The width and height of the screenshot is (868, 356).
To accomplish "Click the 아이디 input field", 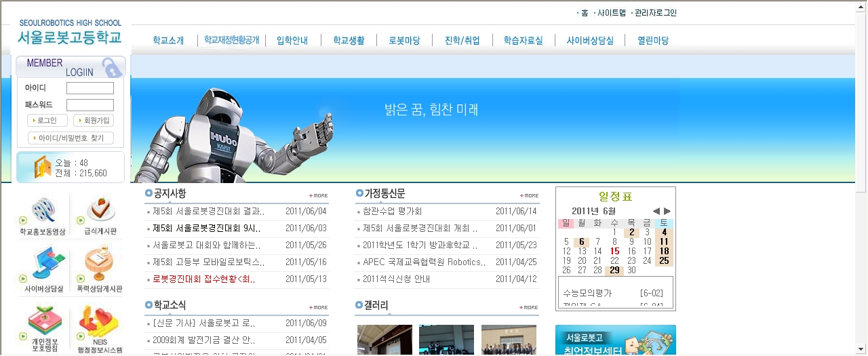I will click(90, 88).
